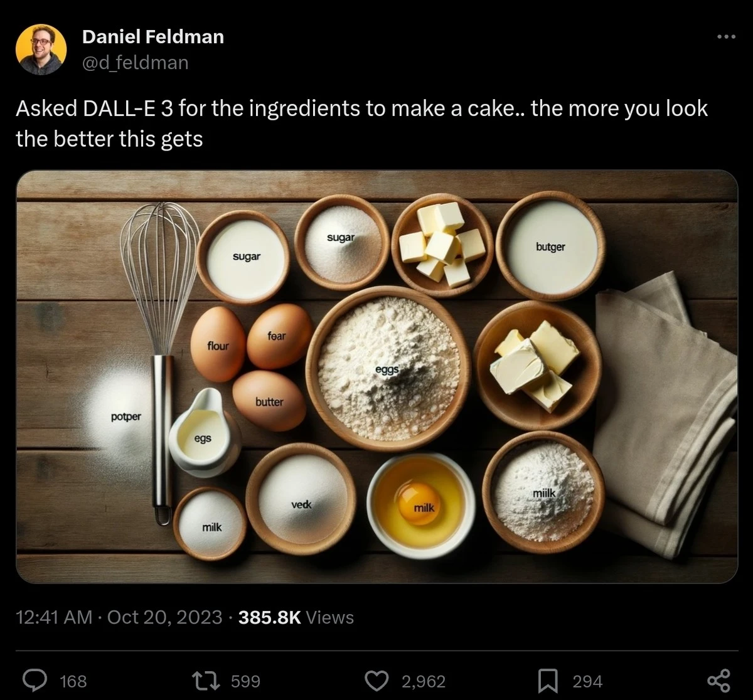753x700 pixels.
Task: Open the @d_feldman handle link
Action: click(135, 62)
